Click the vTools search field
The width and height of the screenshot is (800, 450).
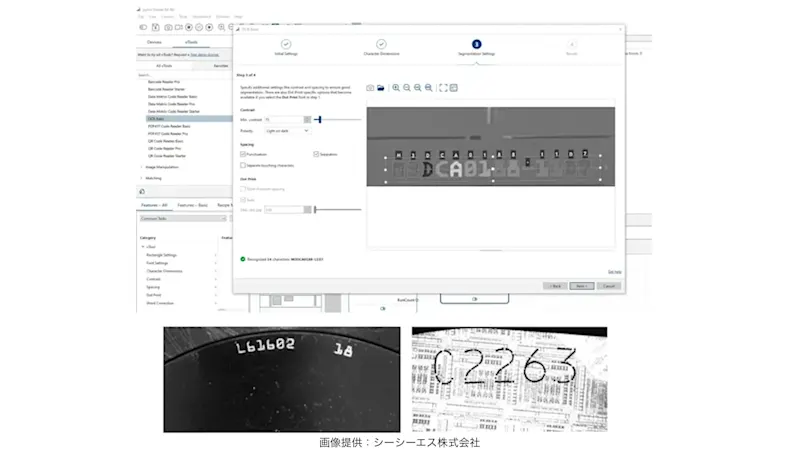(x=184, y=75)
